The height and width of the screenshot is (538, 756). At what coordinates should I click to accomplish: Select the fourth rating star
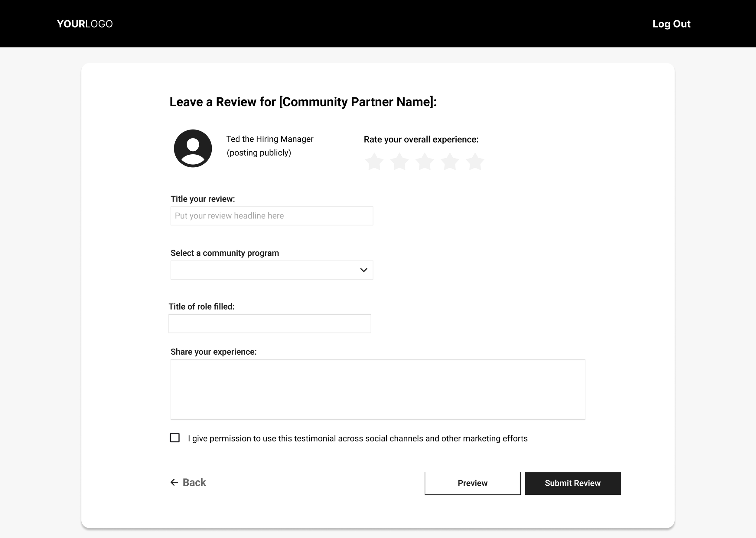pos(450,162)
